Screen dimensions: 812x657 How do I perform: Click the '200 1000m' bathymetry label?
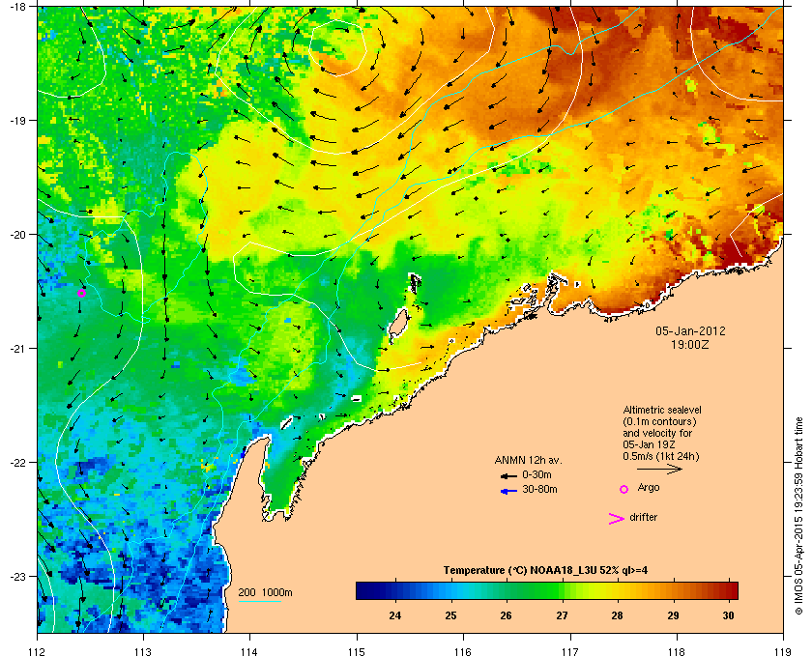pos(265,592)
